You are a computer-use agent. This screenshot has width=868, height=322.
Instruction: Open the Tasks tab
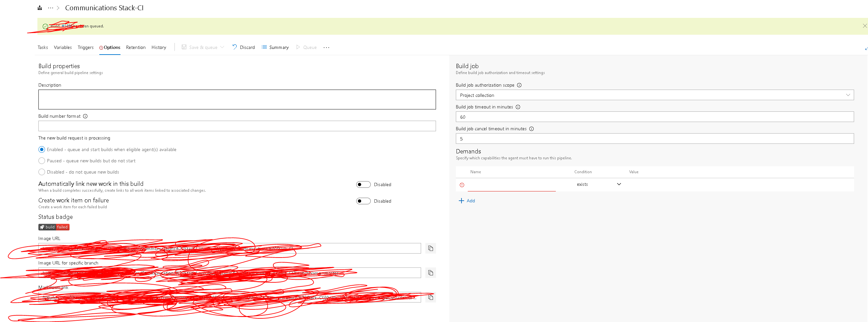pos(43,48)
